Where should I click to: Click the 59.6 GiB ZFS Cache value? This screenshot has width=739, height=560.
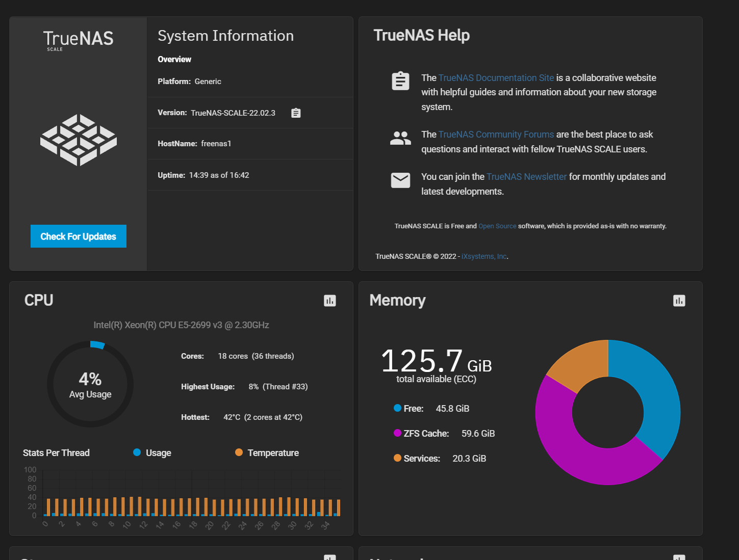click(x=478, y=434)
